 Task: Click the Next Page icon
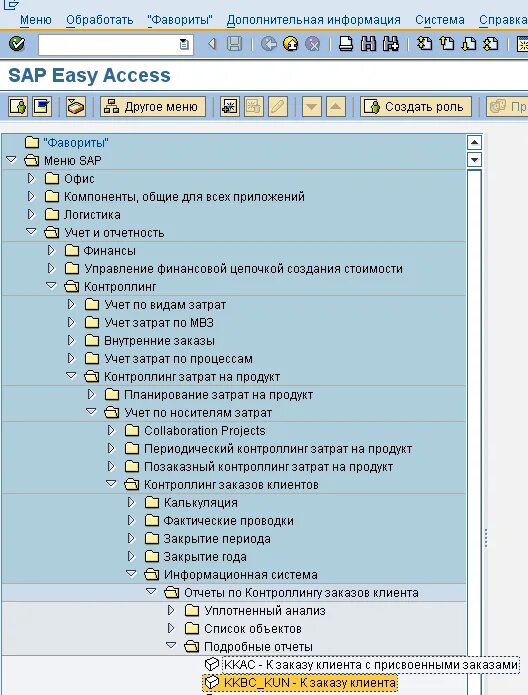click(469, 44)
